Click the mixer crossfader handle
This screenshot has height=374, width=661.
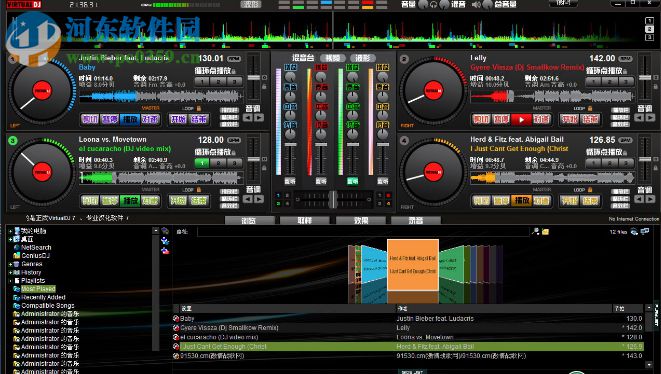(333, 199)
